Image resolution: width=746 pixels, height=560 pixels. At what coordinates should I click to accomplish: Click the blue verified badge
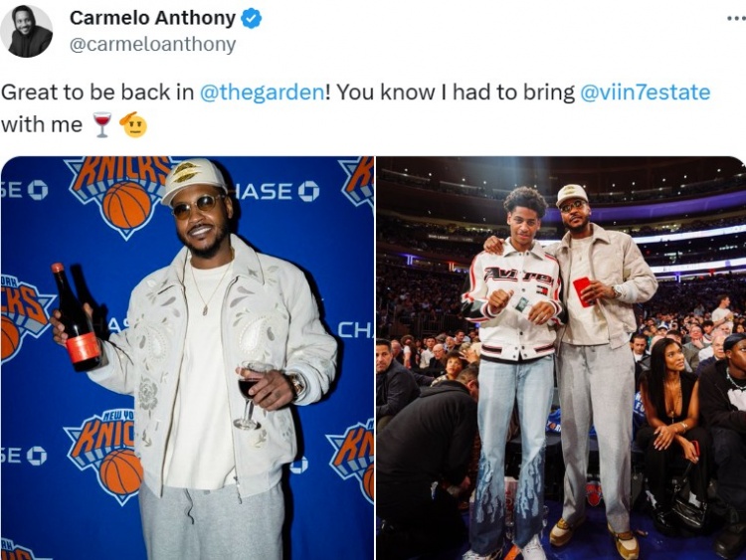[x=251, y=19]
